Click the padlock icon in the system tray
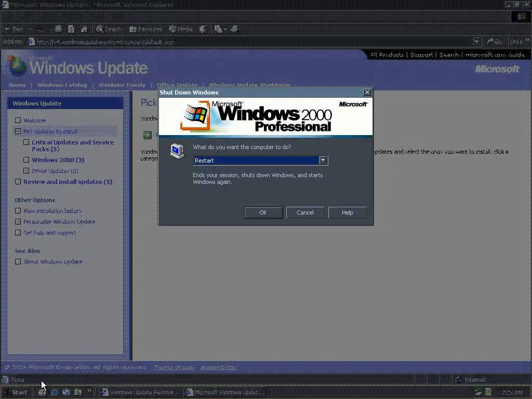 (x=488, y=392)
